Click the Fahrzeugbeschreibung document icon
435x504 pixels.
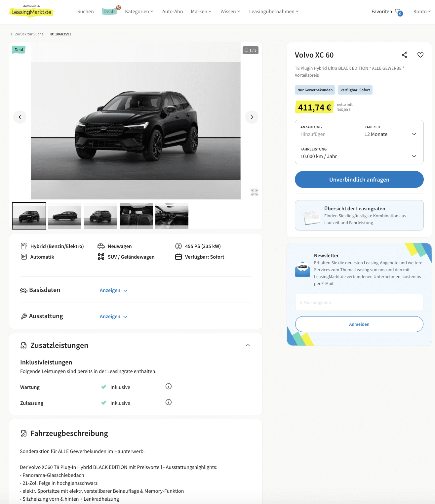coord(24,433)
